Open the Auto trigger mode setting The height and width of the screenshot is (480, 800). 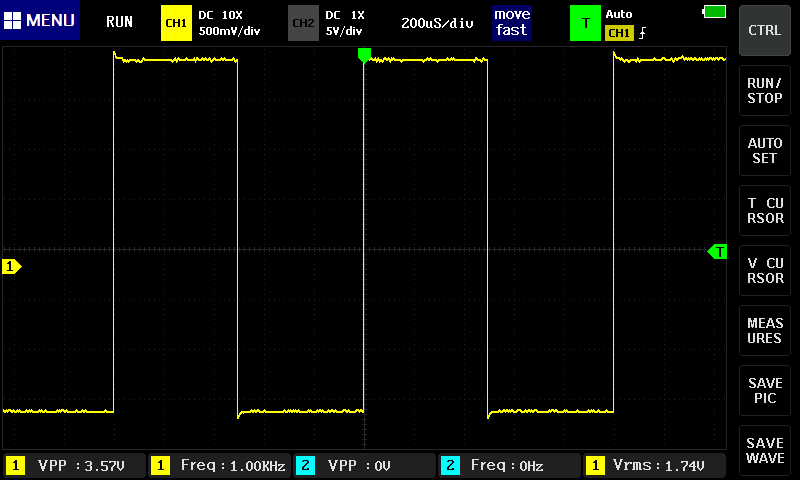coord(626,23)
